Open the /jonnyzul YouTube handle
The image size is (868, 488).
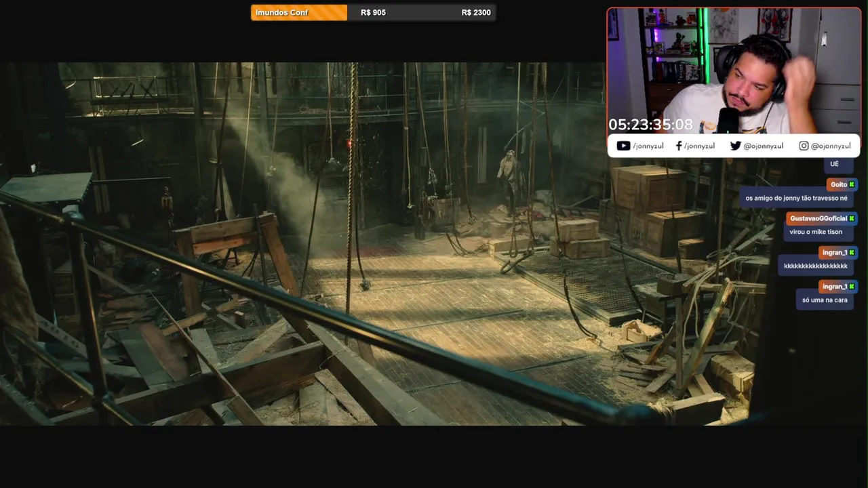point(648,146)
